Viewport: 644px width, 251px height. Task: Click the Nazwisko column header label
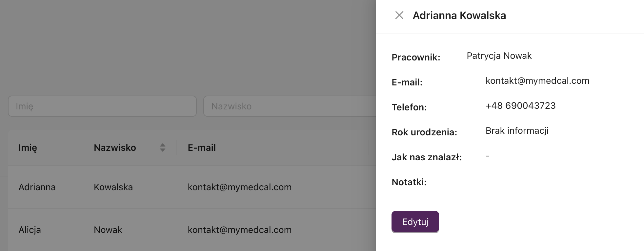[x=115, y=148]
